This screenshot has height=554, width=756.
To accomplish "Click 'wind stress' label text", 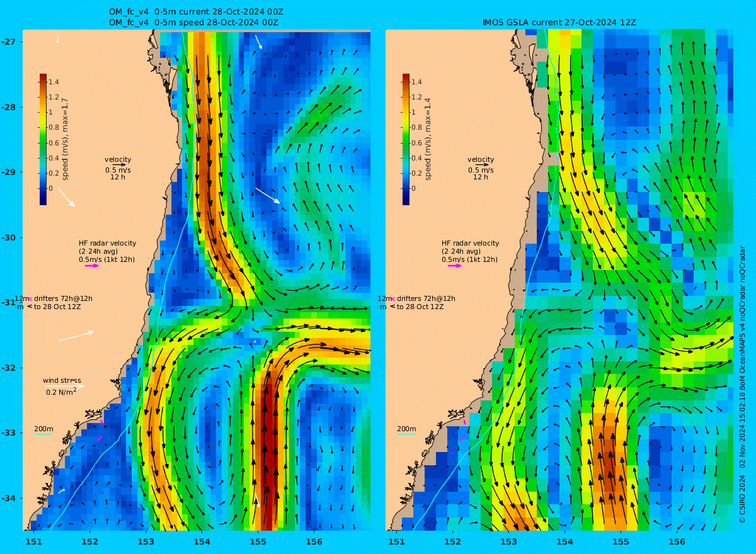I will [x=62, y=380].
